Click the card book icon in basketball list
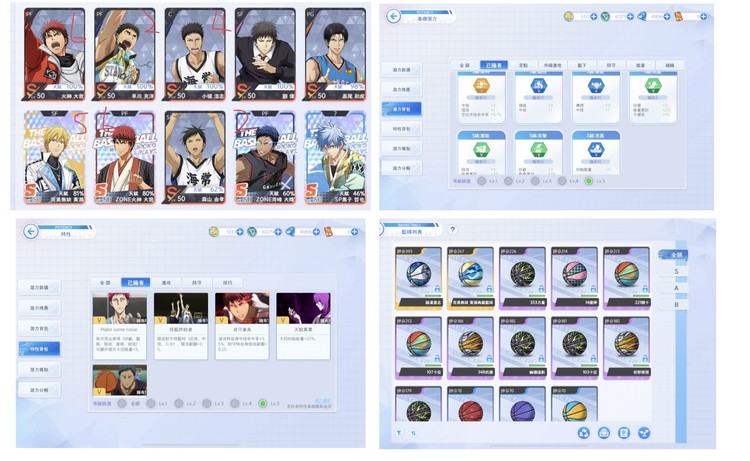 (x=624, y=433)
